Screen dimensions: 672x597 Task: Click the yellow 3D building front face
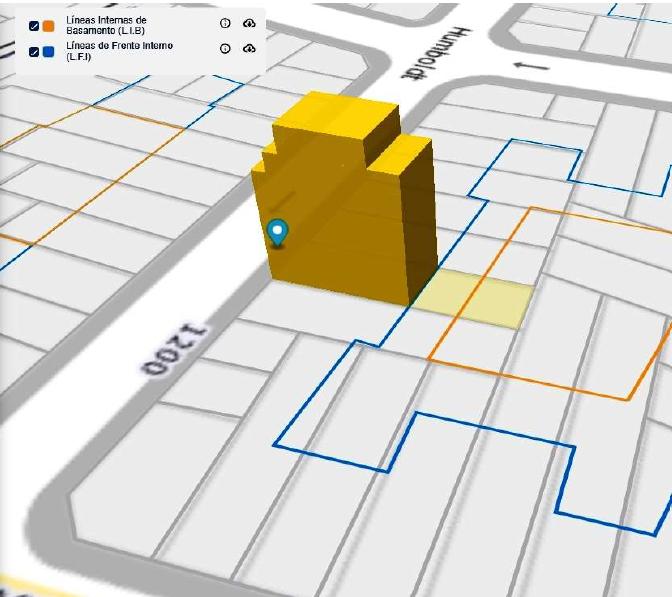click(x=334, y=231)
